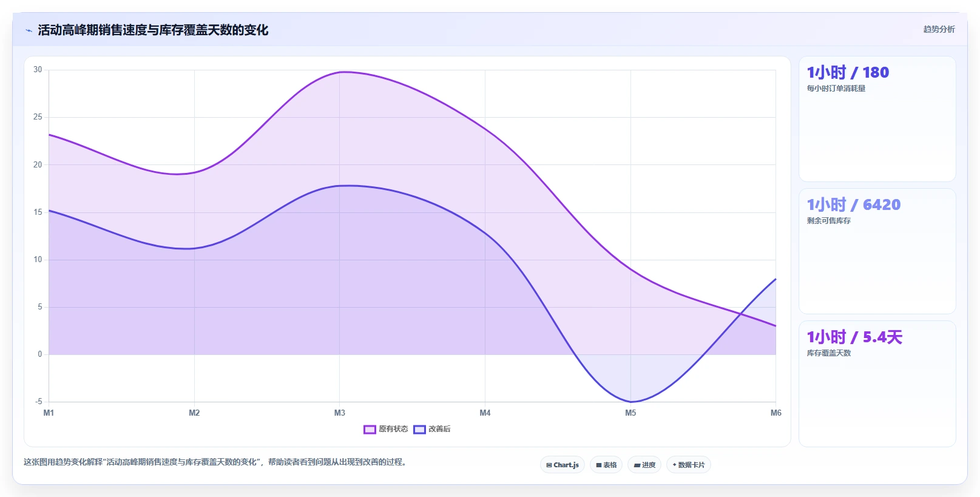Click the 改善后 legend label

click(x=439, y=429)
